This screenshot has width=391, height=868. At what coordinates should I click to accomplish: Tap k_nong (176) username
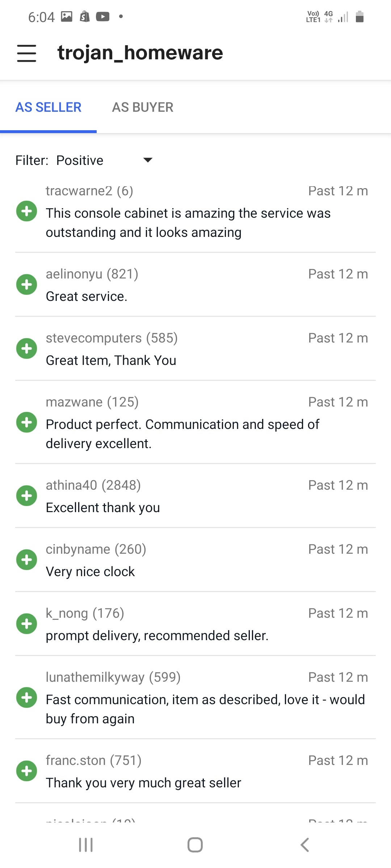tap(85, 613)
